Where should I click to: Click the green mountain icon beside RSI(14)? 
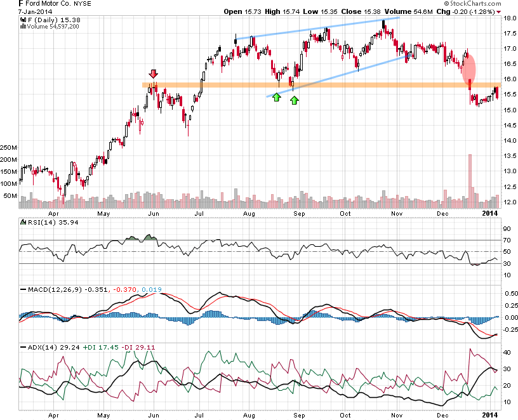tap(23, 222)
